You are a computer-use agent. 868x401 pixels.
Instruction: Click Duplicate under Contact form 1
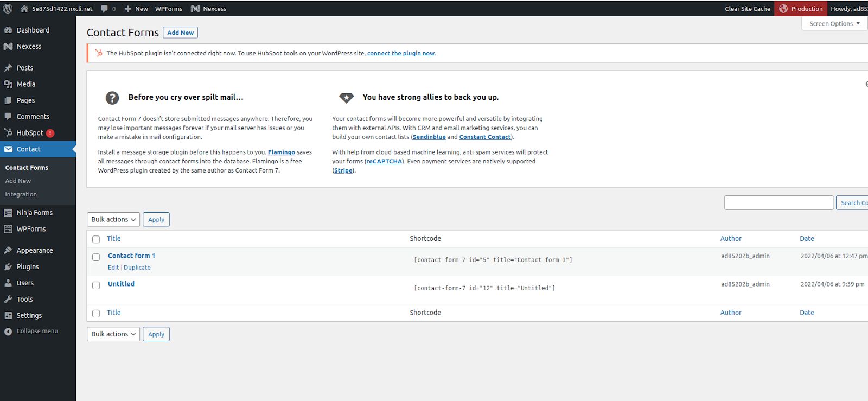[x=137, y=268]
